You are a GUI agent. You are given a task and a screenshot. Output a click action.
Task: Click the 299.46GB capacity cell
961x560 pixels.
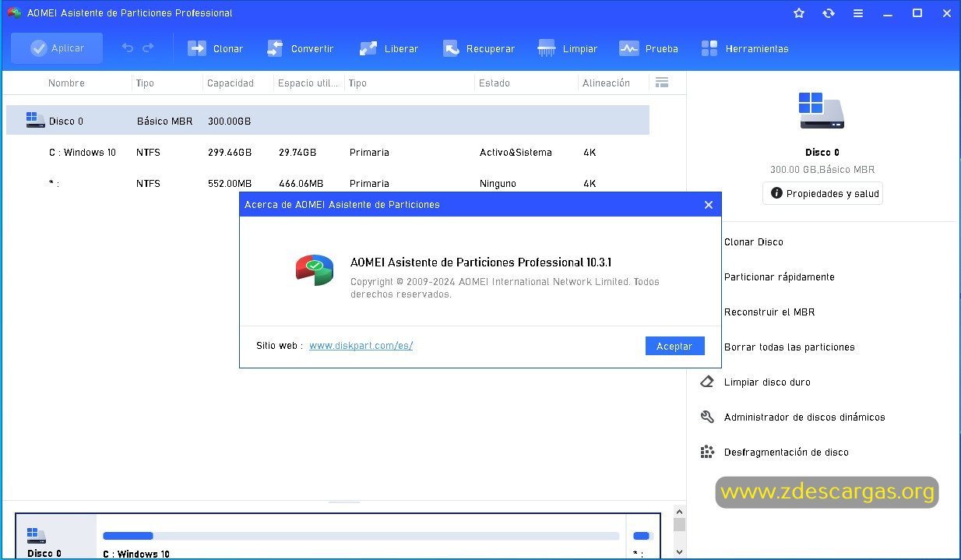coord(230,153)
